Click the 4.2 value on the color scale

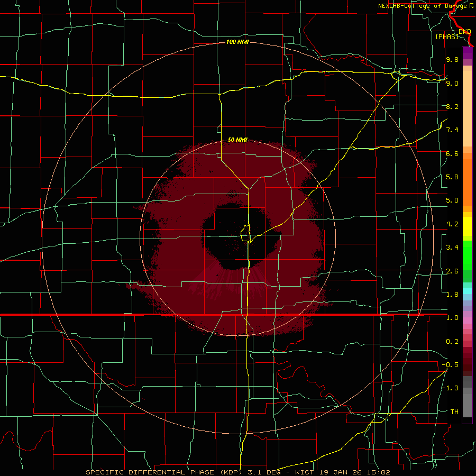coord(452,224)
